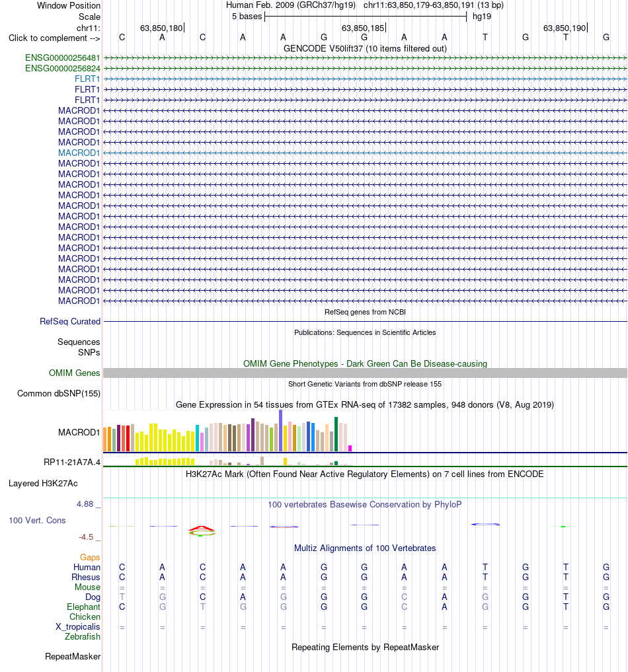Click the Chicken alignment row label

[85, 616]
